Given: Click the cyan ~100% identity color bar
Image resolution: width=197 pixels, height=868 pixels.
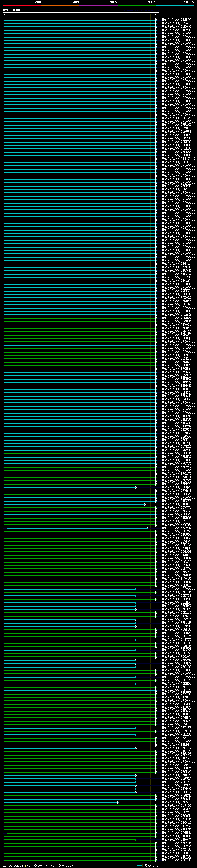Looking at the screenshot, I should [175, 6].
